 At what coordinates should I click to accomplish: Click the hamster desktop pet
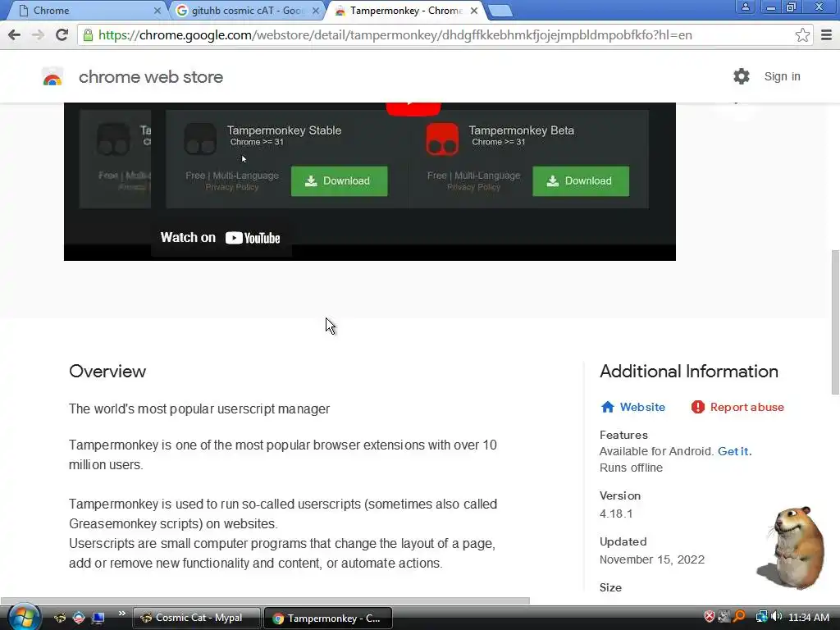[x=793, y=547]
